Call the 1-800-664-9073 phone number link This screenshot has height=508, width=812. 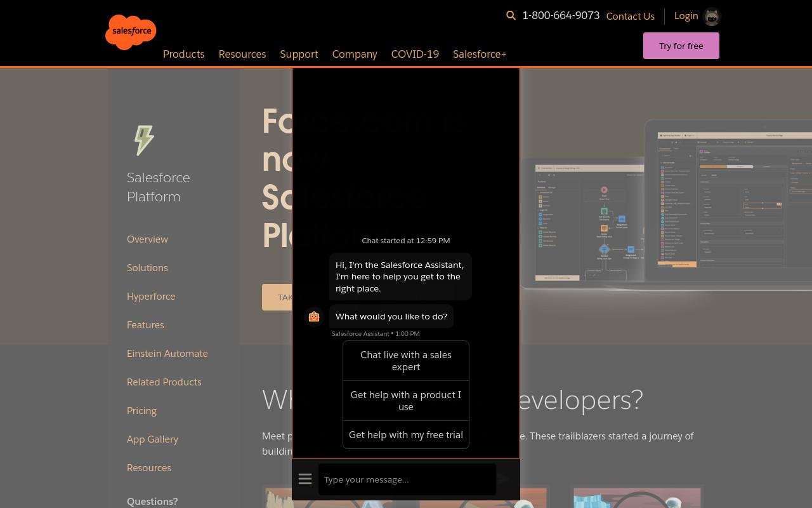561,15
